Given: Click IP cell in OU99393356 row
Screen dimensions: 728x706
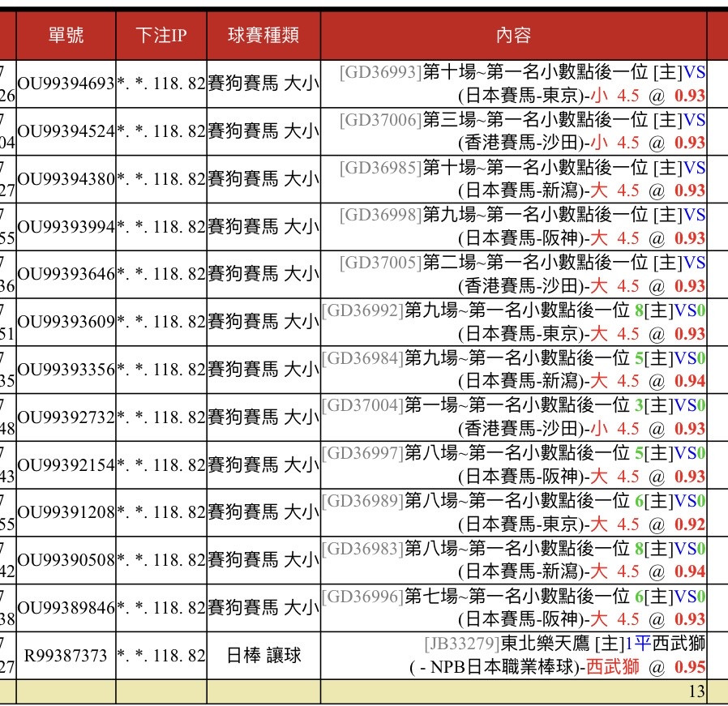Looking at the screenshot, I should (161, 370).
